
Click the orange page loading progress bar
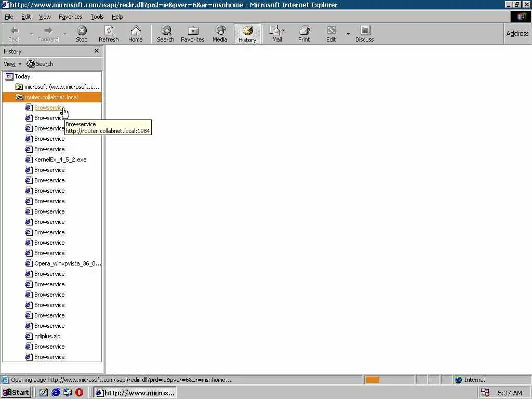tap(372, 380)
